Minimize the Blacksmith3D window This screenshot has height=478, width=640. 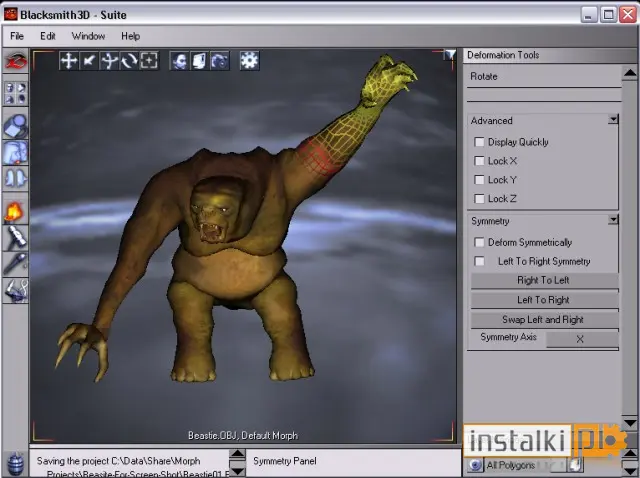[589, 15]
